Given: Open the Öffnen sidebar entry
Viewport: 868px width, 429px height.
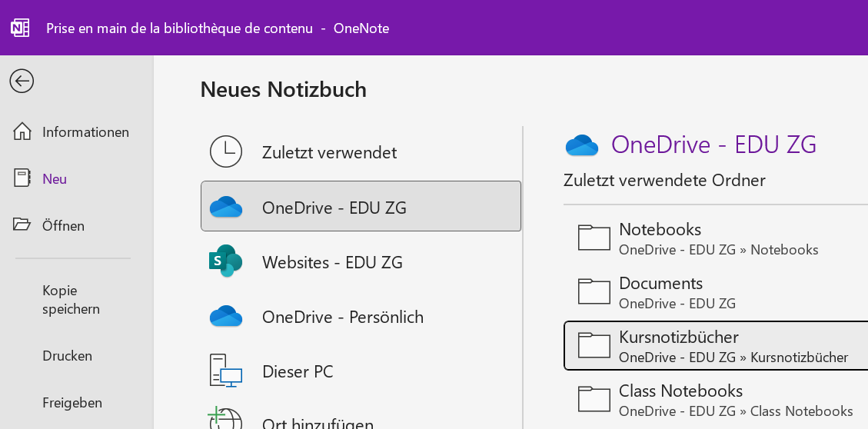Looking at the screenshot, I should pos(63,226).
